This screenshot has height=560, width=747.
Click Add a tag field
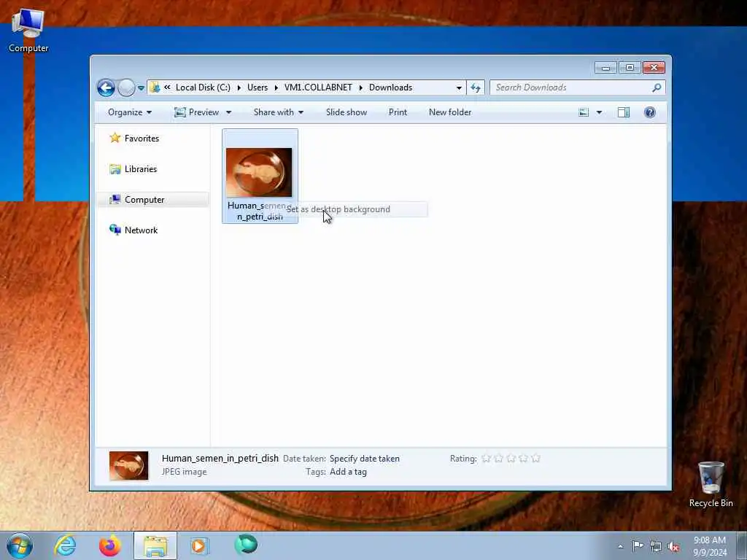(x=348, y=472)
